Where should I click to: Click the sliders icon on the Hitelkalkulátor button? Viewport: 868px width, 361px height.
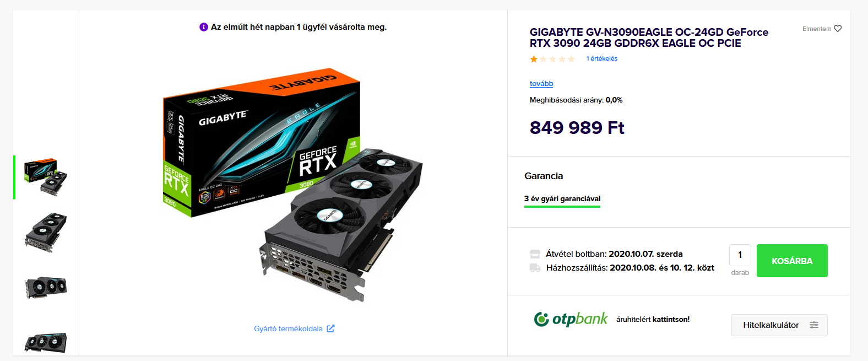tap(814, 325)
